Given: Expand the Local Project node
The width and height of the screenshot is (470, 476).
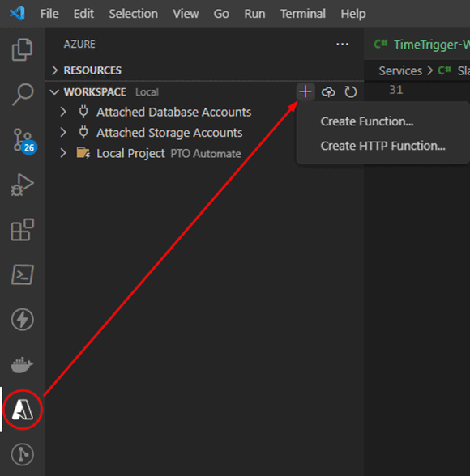Looking at the screenshot, I should (63, 153).
